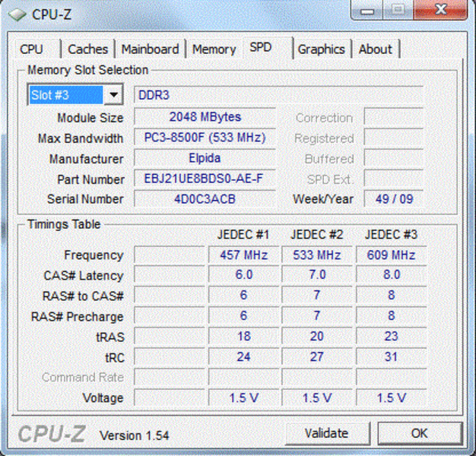The width and height of the screenshot is (476, 456).
Task: Click the JEDEC #3 column header
Action: point(391,235)
